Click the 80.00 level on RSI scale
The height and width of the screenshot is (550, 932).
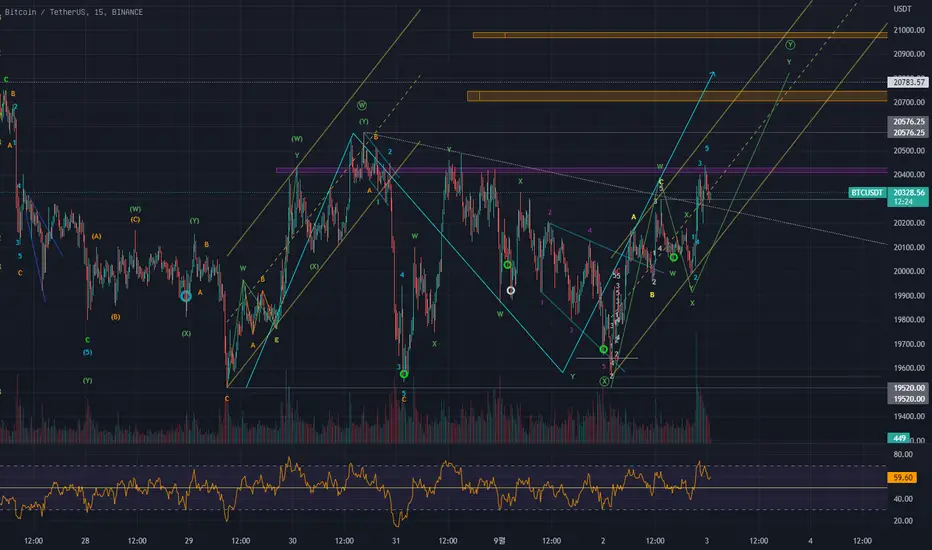coord(903,454)
